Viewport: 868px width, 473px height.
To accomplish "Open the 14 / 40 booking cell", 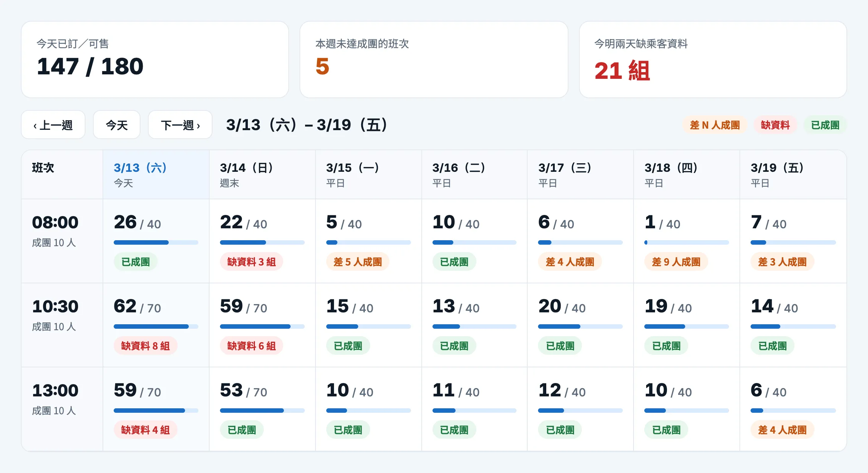I will [x=793, y=325].
